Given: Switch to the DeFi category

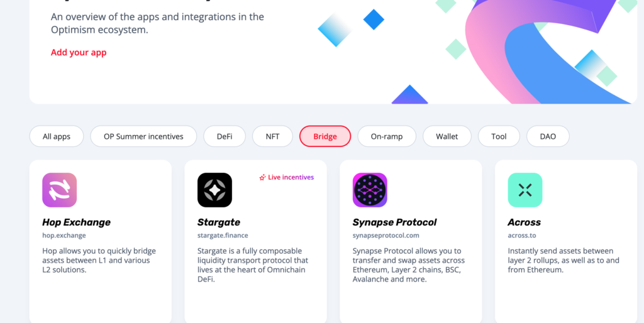Looking at the screenshot, I should point(225,136).
